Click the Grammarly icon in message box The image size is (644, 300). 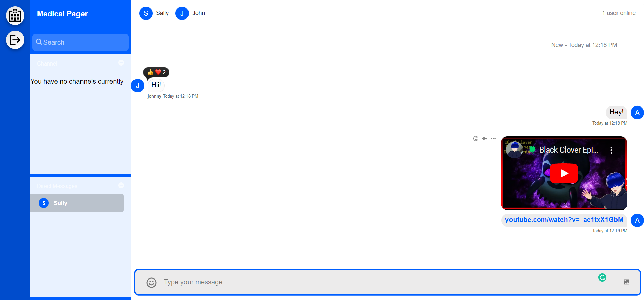(x=602, y=277)
